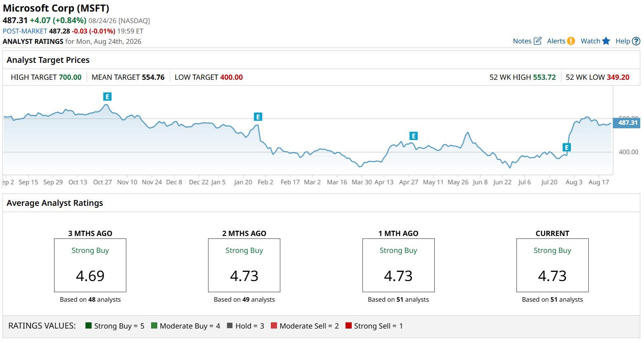
Task: Click the blue Watch star icon
Action: click(606, 41)
